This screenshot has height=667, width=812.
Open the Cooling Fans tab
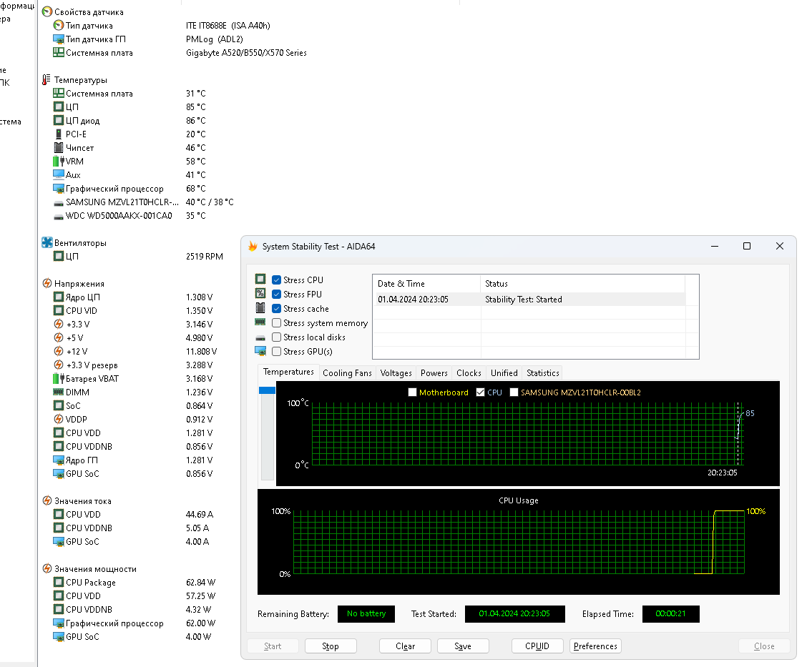click(x=347, y=372)
